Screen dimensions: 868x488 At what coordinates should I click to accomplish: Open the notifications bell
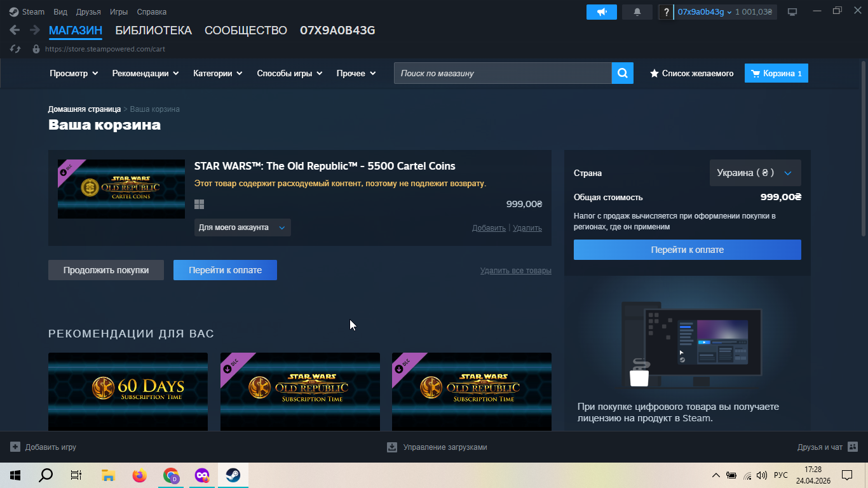click(637, 12)
